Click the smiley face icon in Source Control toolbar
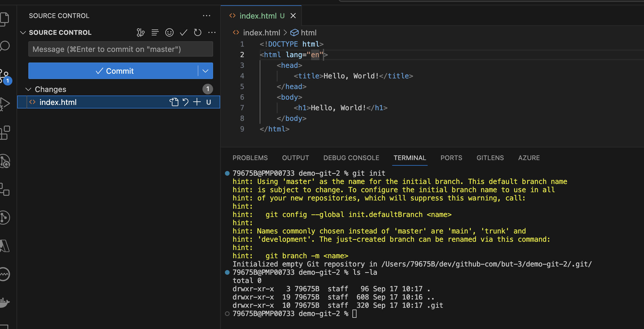Viewport: 644px width, 329px height. [x=169, y=32]
